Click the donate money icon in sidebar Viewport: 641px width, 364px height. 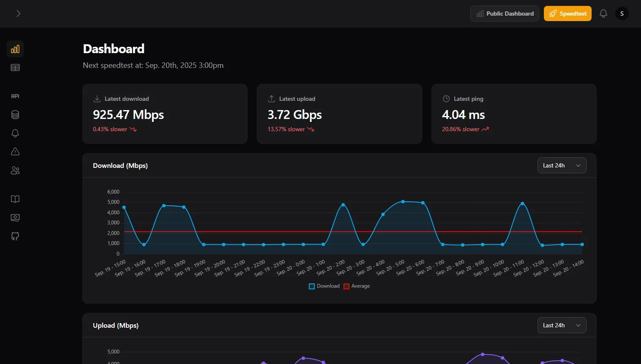click(15, 218)
